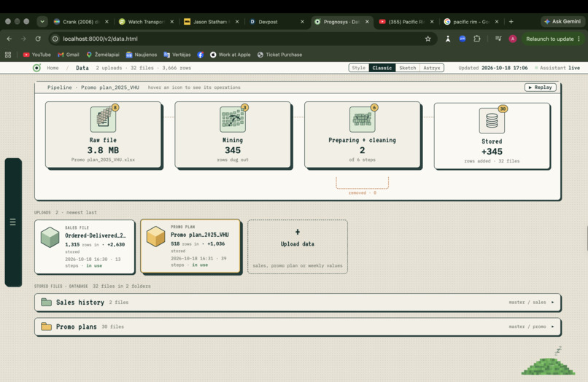Open the Naujienos bookmark
Viewport: 588px width, 382px height.
142,55
